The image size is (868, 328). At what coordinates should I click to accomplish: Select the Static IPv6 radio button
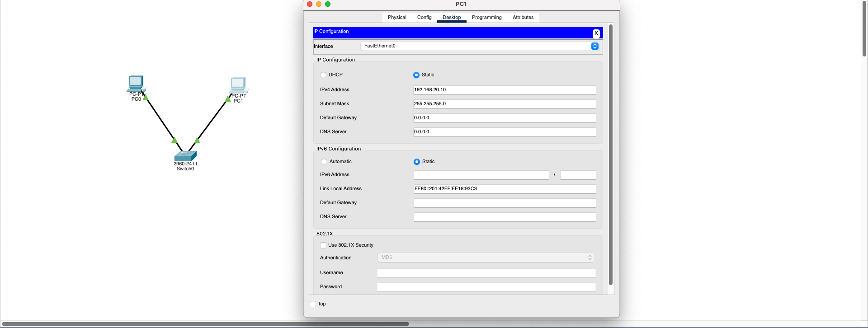click(417, 162)
